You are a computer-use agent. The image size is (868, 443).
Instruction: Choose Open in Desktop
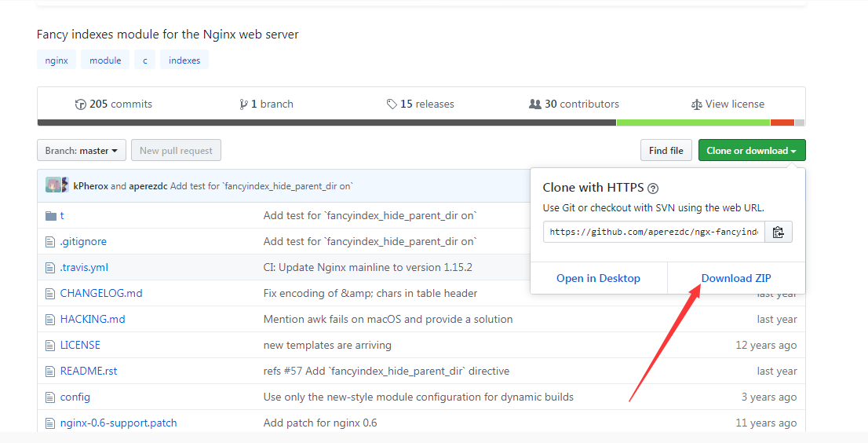click(598, 278)
